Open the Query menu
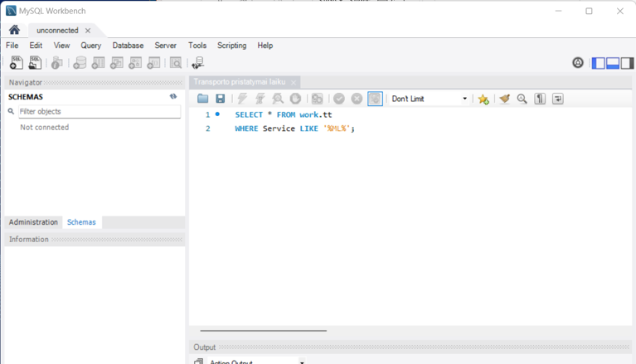The height and width of the screenshot is (364, 636). point(91,46)
